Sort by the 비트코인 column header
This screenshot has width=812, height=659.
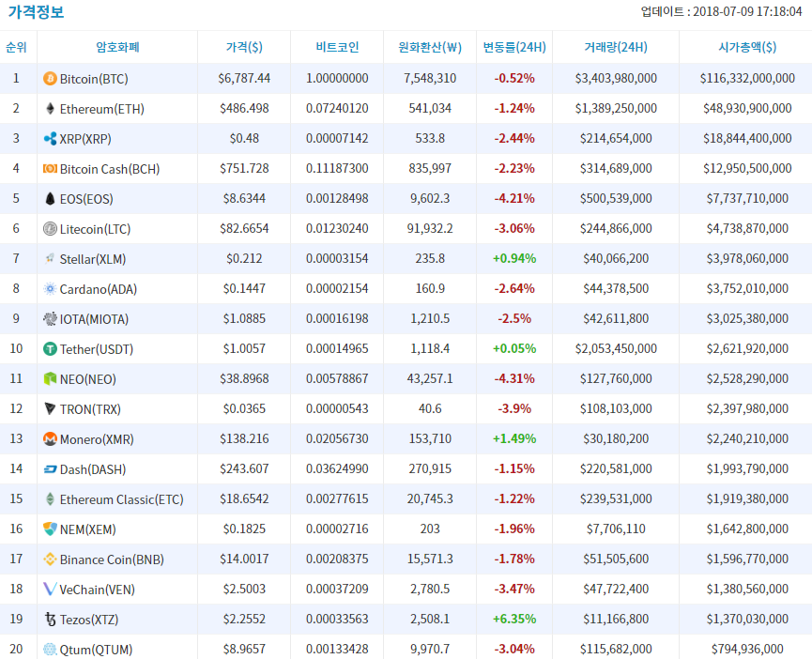[x=337, y=47]
